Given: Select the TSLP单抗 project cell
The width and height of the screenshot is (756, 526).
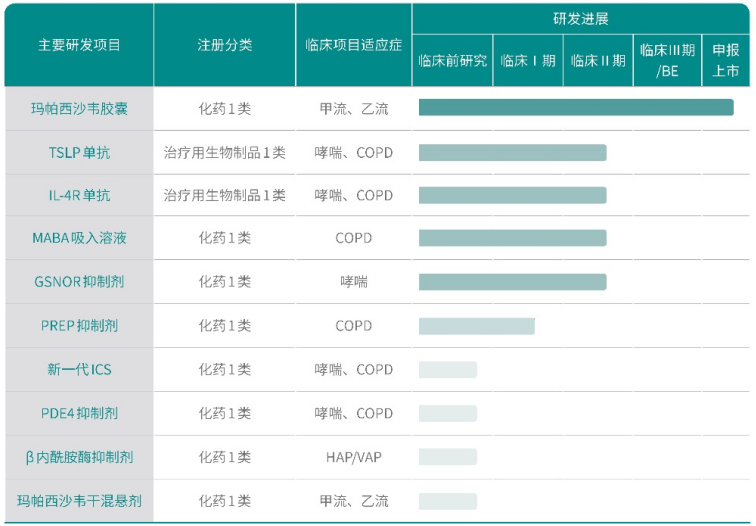Looking at the screenshot, I should (x=79, y=153).
